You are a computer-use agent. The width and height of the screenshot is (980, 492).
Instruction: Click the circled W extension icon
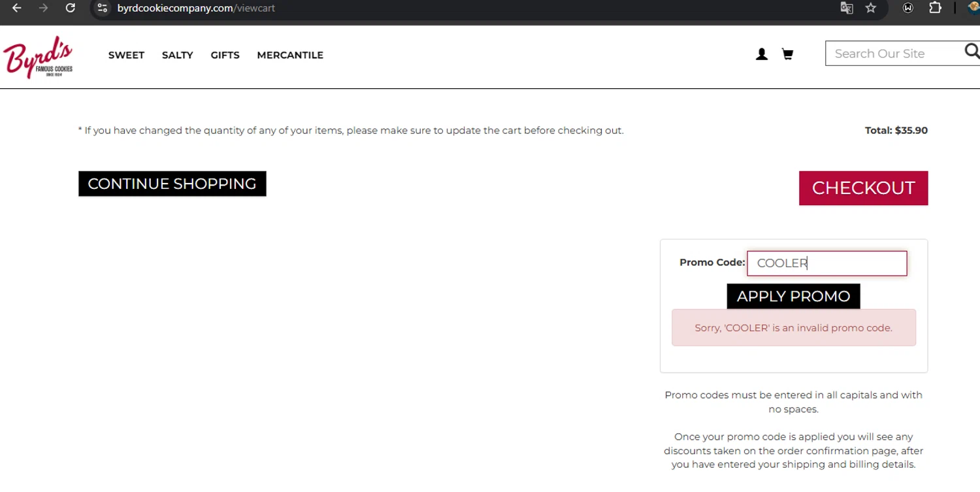pos(908,8)
